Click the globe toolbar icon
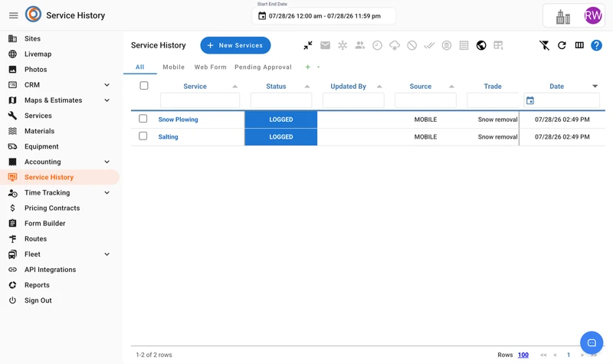613x364 pixels. coord(481,45)
